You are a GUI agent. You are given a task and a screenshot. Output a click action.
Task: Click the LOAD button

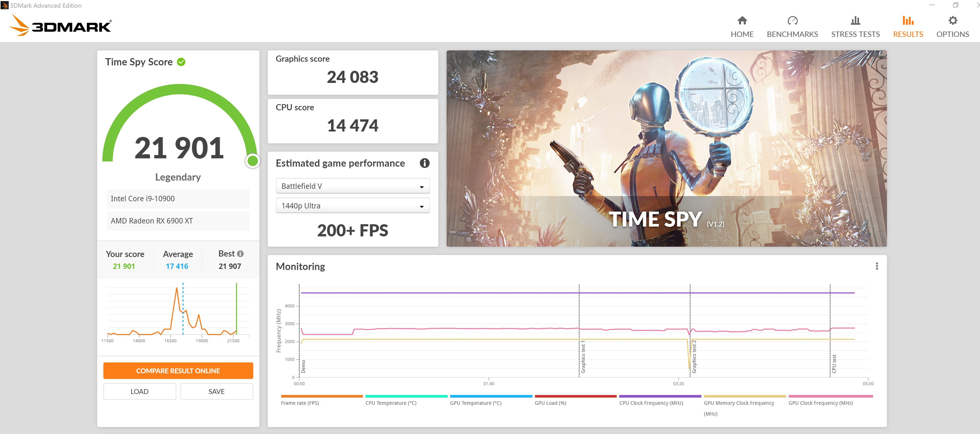139,391
